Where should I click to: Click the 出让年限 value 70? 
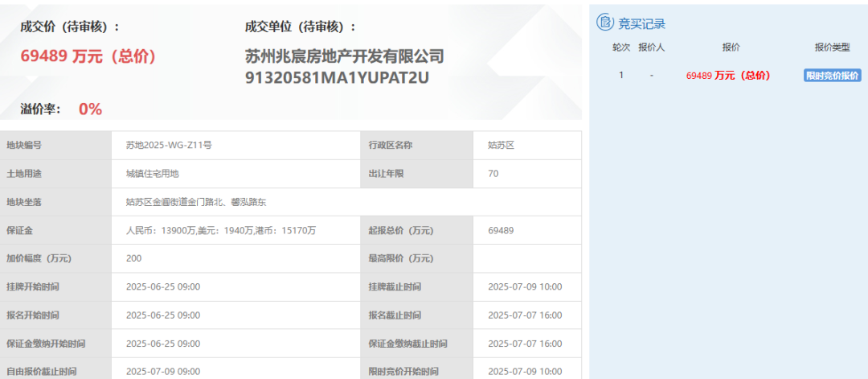click(x=493, y=174)
